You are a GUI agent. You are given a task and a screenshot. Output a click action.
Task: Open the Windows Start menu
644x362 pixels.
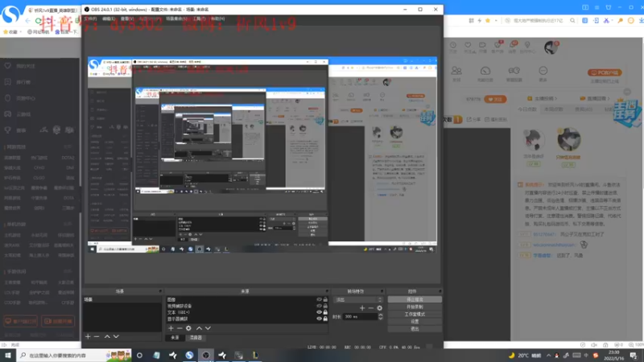(8, 355)
